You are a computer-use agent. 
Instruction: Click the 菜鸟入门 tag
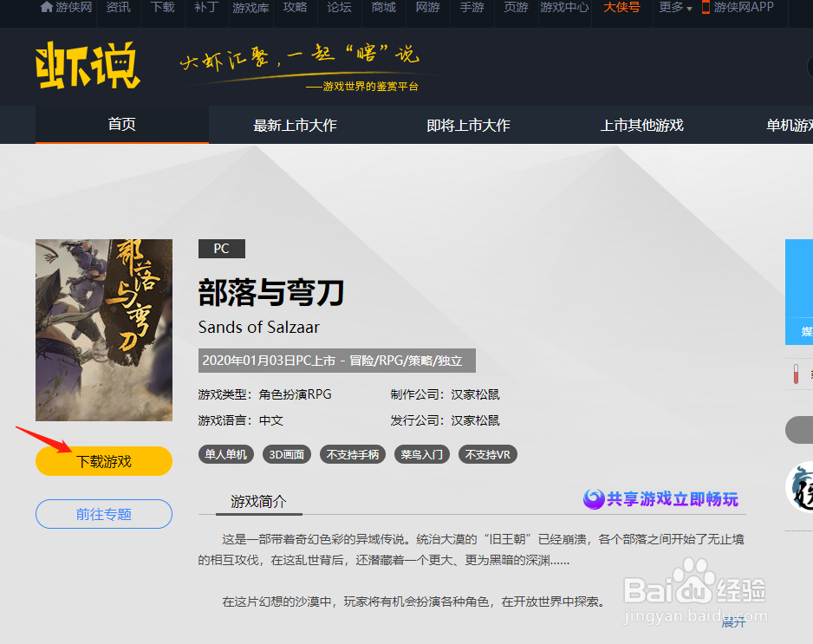[421, 454]
